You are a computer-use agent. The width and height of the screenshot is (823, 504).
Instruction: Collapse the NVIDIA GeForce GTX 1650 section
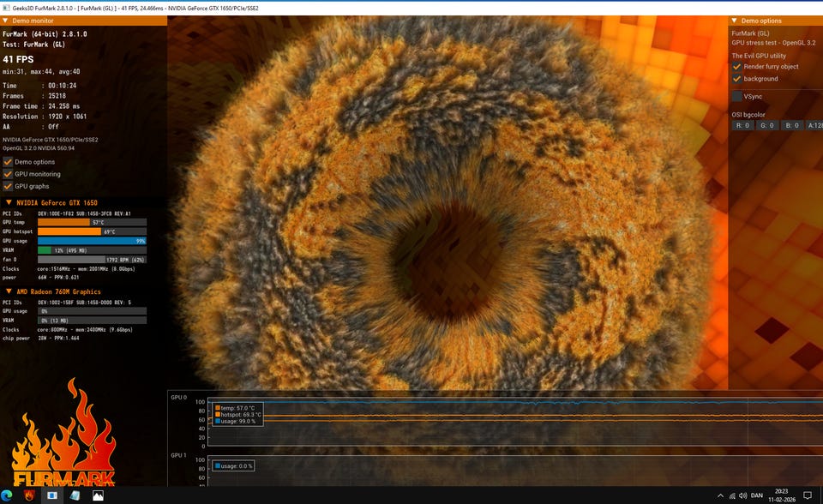pos(9,202)
